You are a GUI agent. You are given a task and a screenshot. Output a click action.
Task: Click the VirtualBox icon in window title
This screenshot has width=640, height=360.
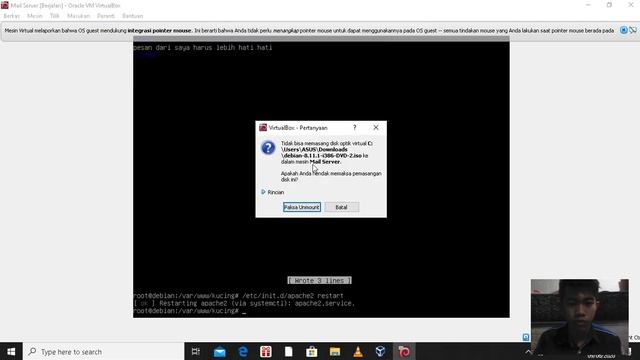(5, 5)
